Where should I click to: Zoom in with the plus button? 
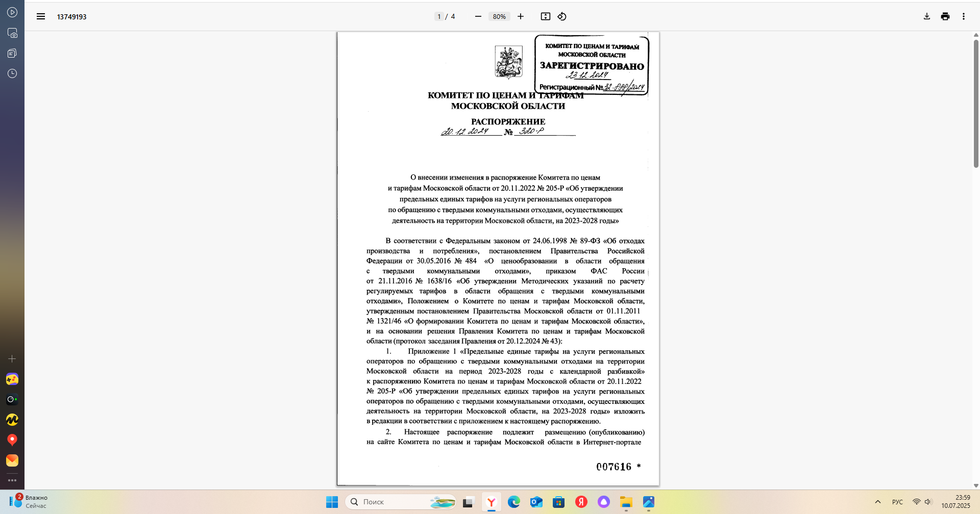(x=520, y=16)
